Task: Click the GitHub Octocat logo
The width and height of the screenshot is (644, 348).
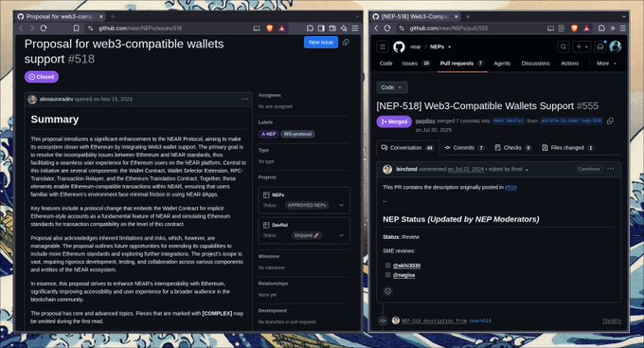Action: point(399,46)
